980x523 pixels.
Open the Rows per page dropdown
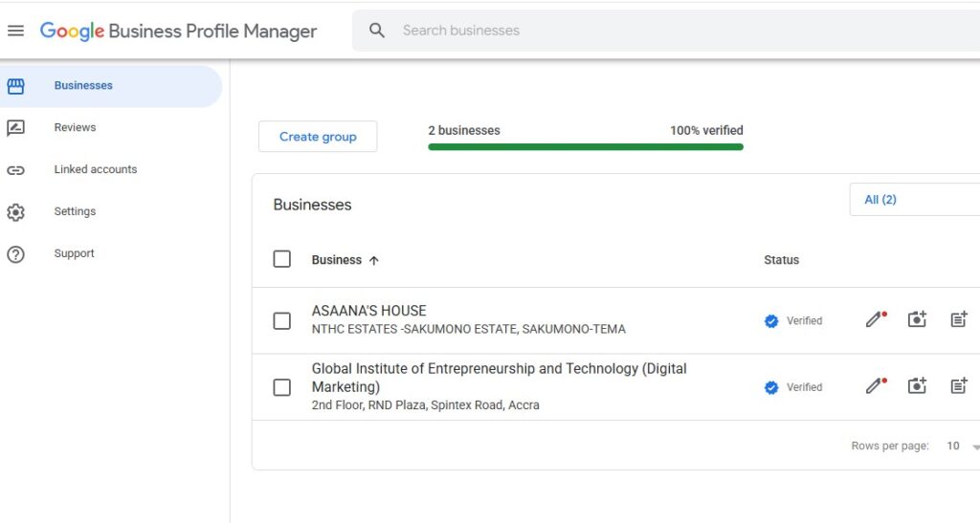click(x=963, y=447)
